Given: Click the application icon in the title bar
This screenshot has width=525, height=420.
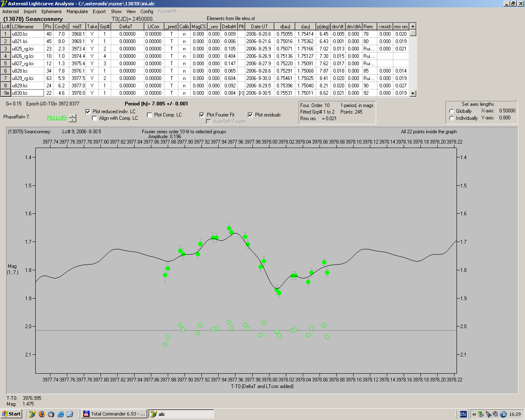Looking at the screenshot, I should point(4,4).
